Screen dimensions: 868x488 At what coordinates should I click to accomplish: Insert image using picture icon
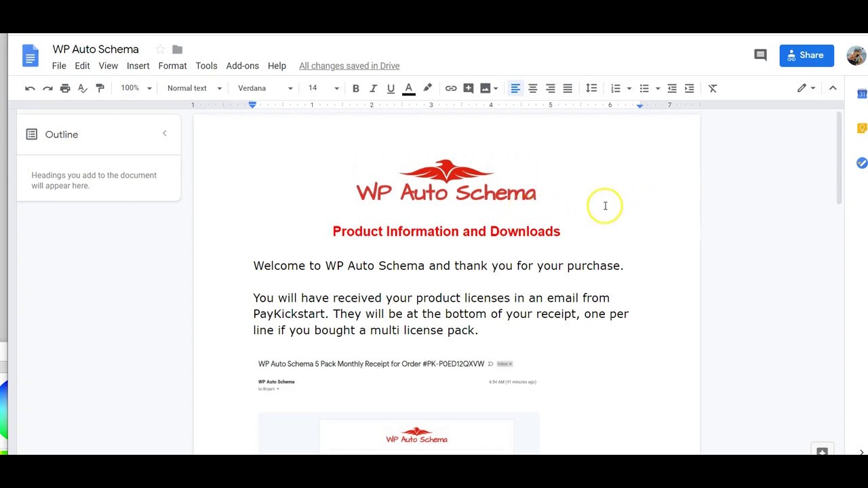[486, 88]
